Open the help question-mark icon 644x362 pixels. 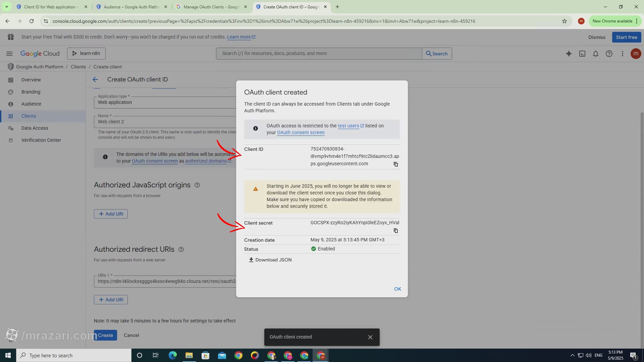coord(609,54)
